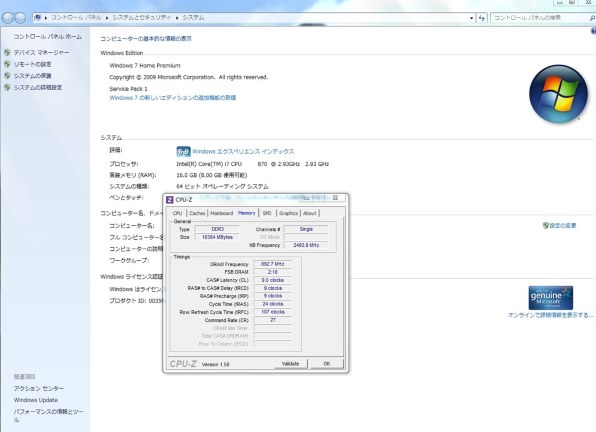Viewport: 596px width, 432px height.
Task: Open Device Manager shield link in sidebar
Action: tap(41, 52)
